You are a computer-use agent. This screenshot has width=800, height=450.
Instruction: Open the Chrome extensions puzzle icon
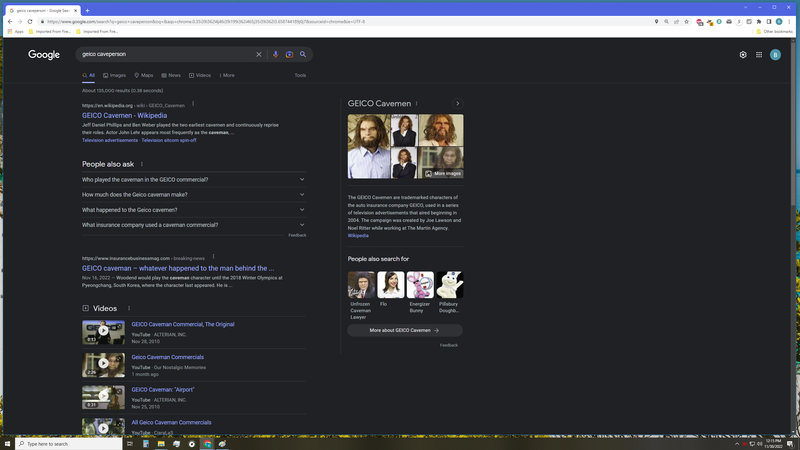759,21
